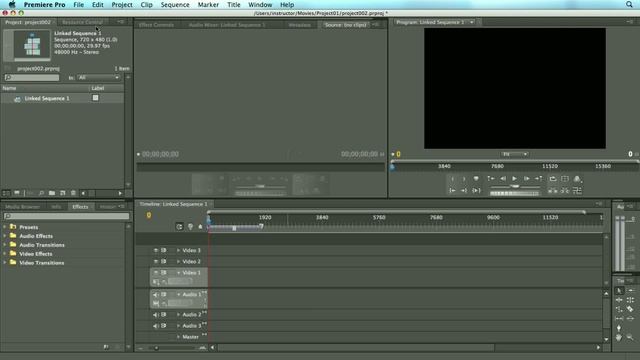
Task: Toggle Safe Margins in Program monitor
Action: point(565,179)
